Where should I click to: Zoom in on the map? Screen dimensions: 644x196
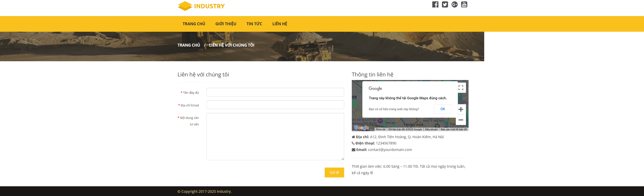[461, 109]
